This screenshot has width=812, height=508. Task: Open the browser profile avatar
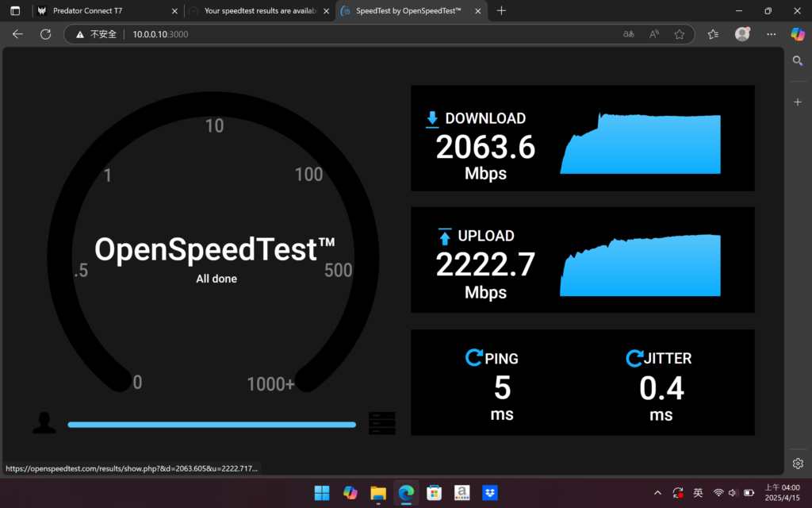742,34
